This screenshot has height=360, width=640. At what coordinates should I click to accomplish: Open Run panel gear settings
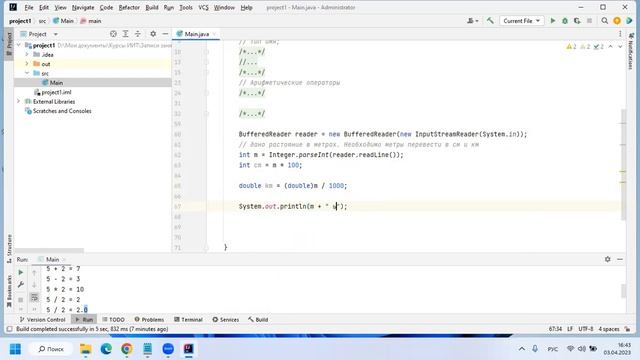point(608,259)
